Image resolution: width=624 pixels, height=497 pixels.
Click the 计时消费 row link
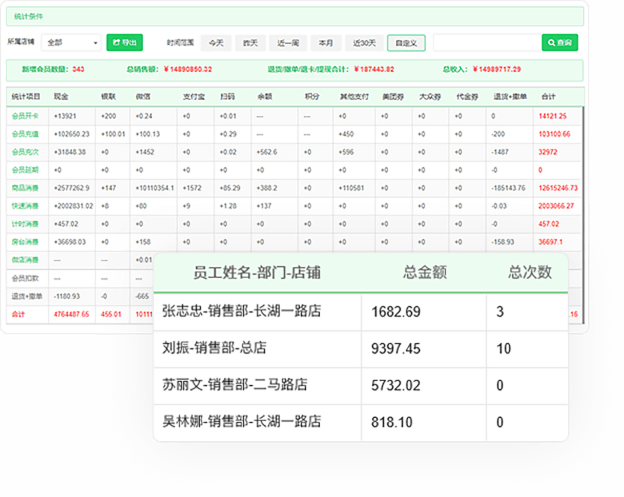25,223
